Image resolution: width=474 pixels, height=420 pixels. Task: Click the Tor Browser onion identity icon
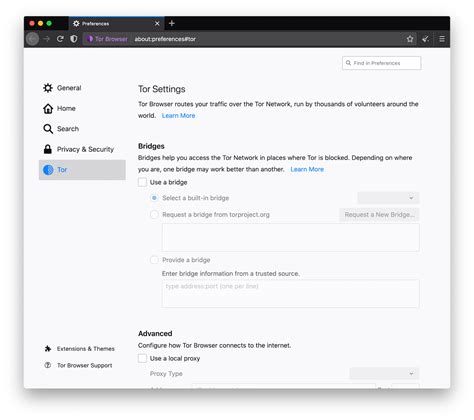90,39
